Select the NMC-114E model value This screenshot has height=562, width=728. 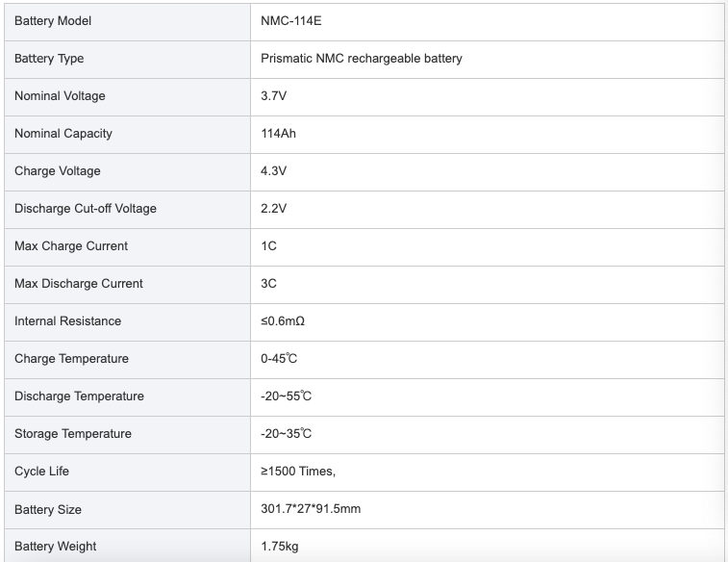290,21
